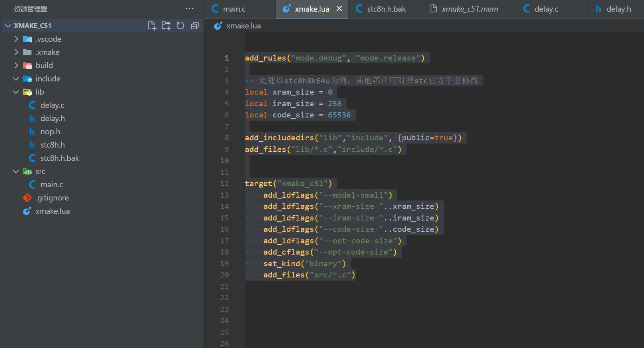
Task: Switch to the main.c tab
Action: click(x=234, y=9)
